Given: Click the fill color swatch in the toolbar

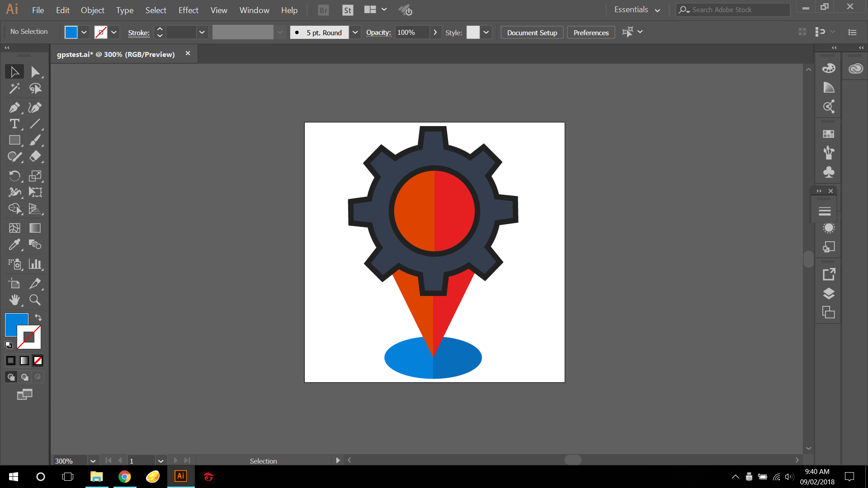Looking at the screenshot, I should pyautogui.click(x=71, y=32).
